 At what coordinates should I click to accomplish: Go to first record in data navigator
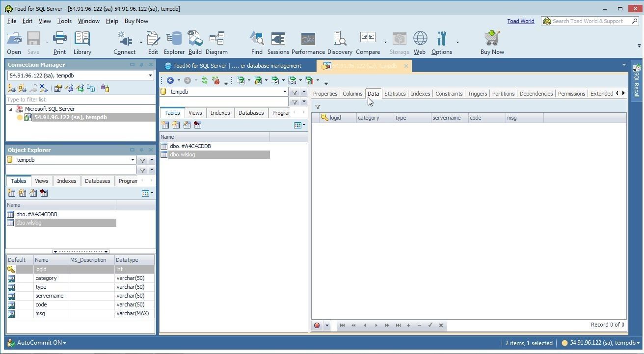[x=342, y=325]
